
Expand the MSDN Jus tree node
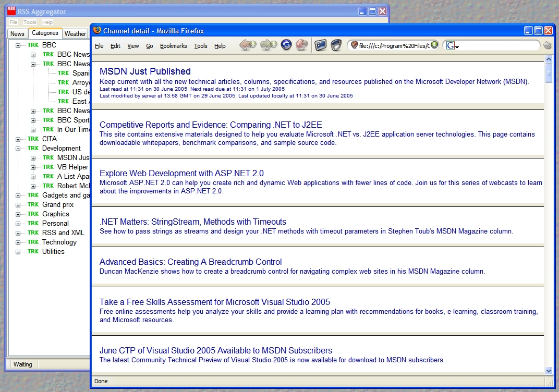tap(33, 158)
